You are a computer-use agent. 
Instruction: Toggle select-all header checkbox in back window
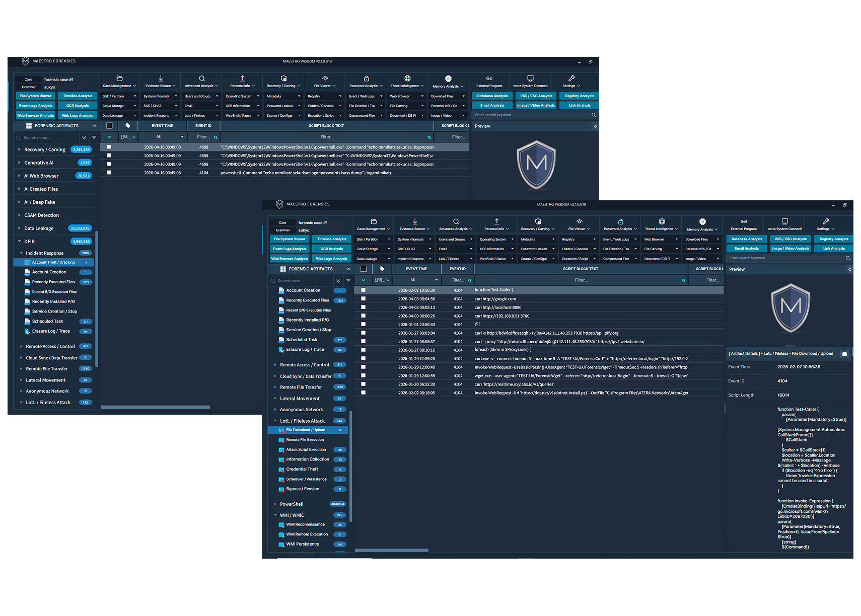(109, 126)
